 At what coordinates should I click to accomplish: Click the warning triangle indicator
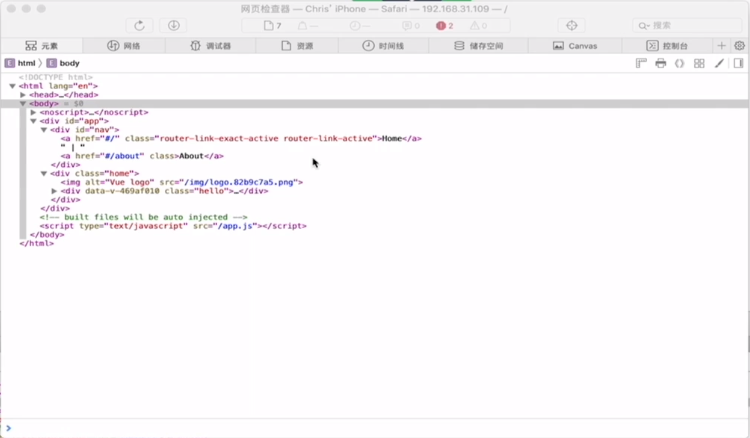478,25
